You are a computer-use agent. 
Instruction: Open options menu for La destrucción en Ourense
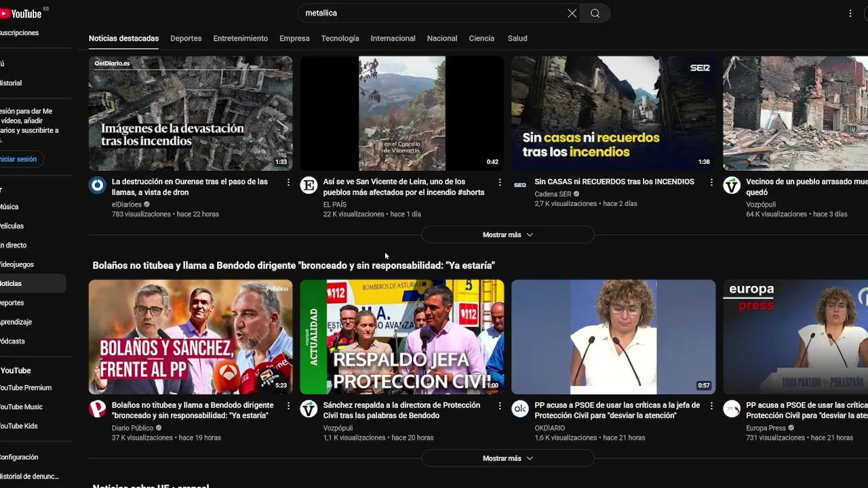288,182
